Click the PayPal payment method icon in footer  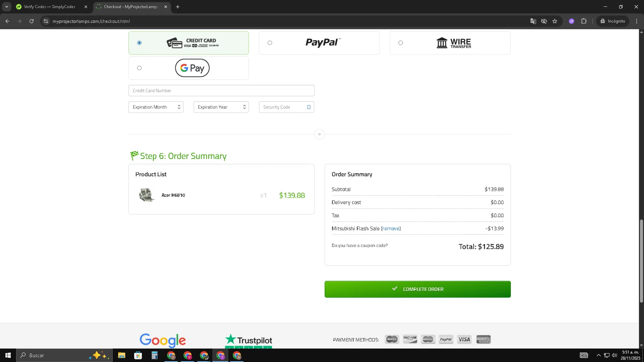446,339
